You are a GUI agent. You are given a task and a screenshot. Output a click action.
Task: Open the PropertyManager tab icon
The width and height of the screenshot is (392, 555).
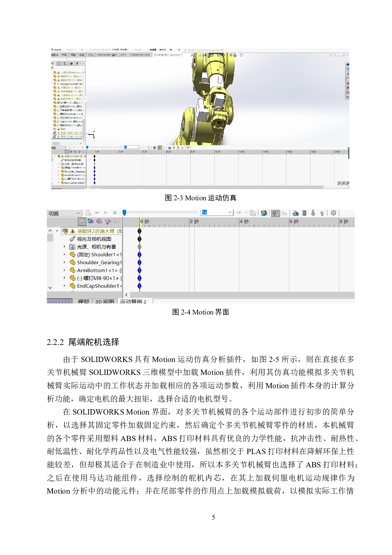59,64
